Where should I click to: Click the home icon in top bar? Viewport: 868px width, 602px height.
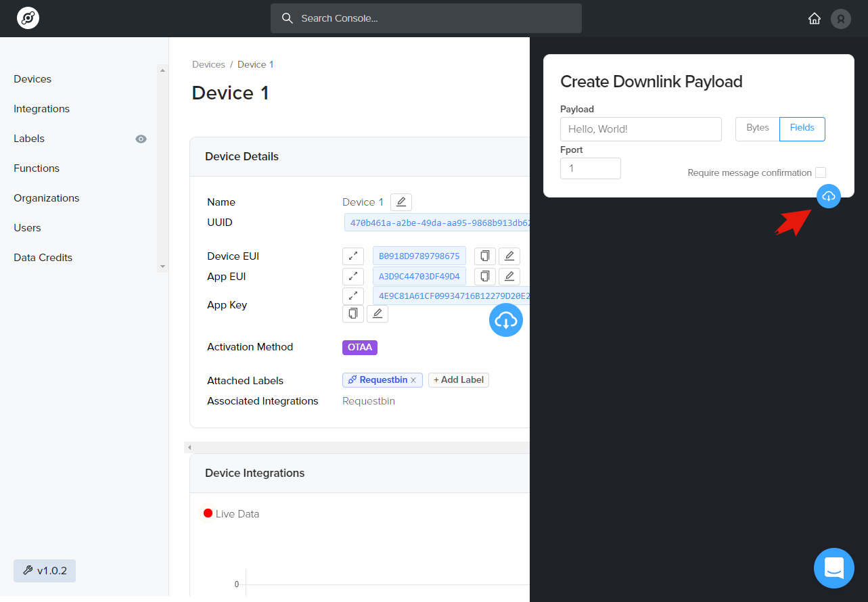click(x=815, y=18)
